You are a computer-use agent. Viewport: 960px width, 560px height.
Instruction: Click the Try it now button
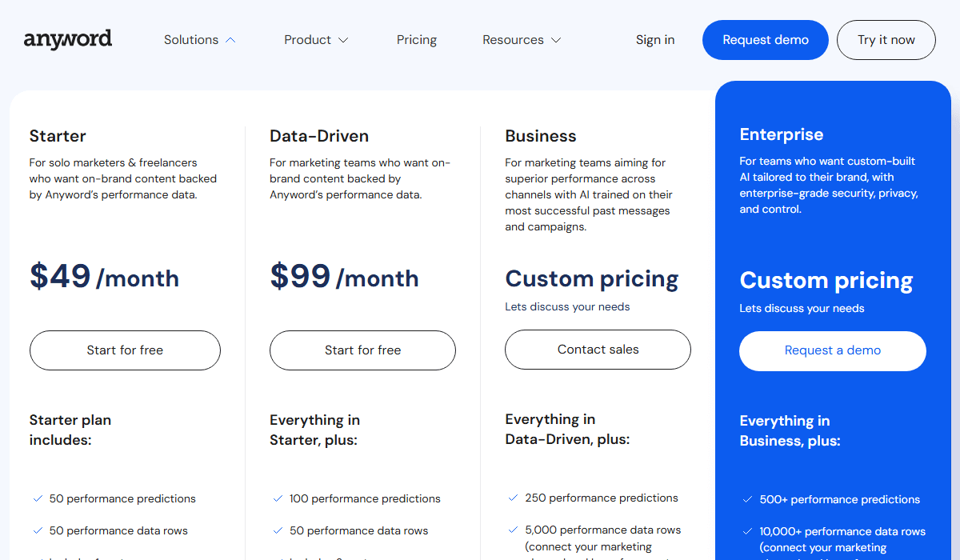point(886,39)
